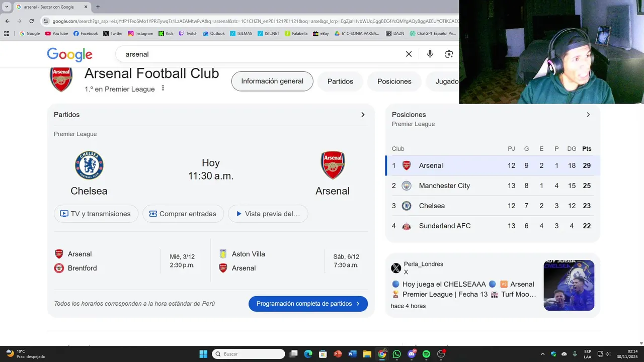Screen dimensions: 644x362
Task: Open the Twitch bookmark
Action: point(188,34)
